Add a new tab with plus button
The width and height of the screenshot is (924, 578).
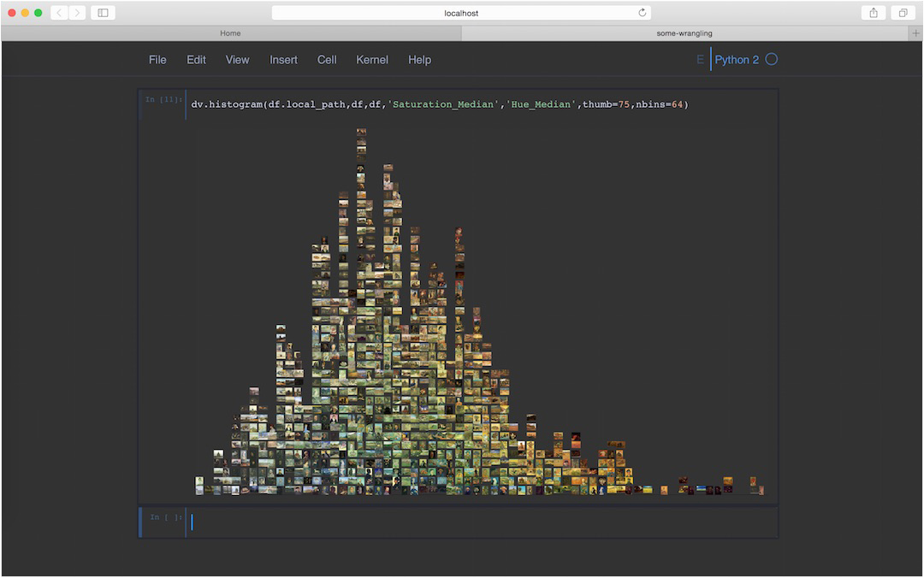(x=915, y=33)
